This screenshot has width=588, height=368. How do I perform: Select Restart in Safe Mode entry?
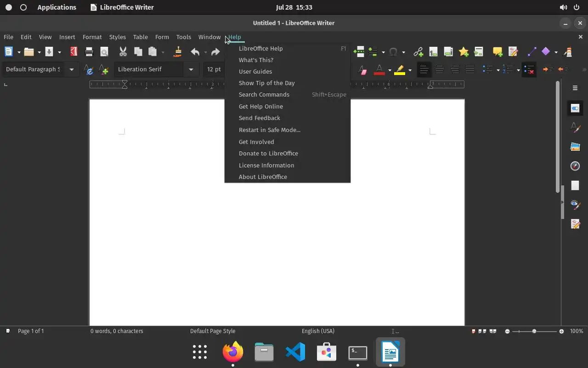pos(288,130)
